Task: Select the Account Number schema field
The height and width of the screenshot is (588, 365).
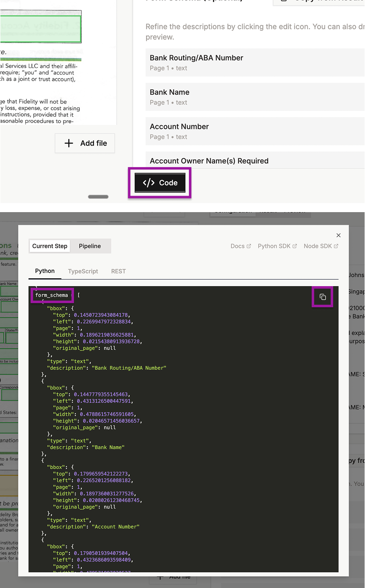Action: pos(255,131)
